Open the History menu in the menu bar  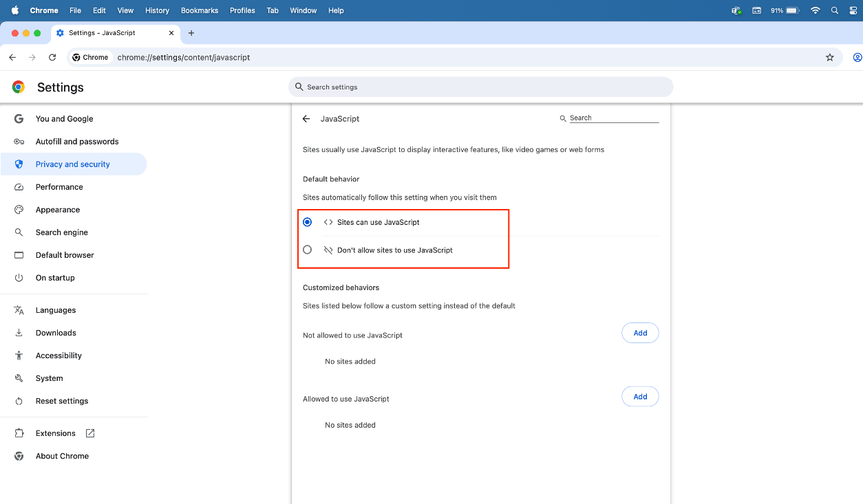[157, 10]
